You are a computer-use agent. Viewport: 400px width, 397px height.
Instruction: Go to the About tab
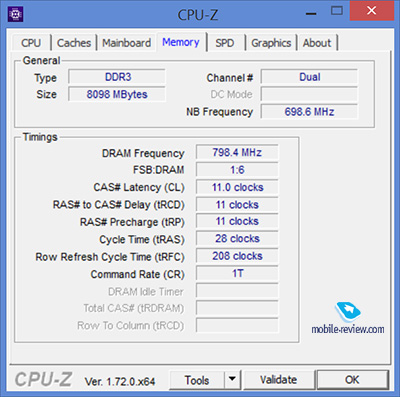tap(317, 43)
